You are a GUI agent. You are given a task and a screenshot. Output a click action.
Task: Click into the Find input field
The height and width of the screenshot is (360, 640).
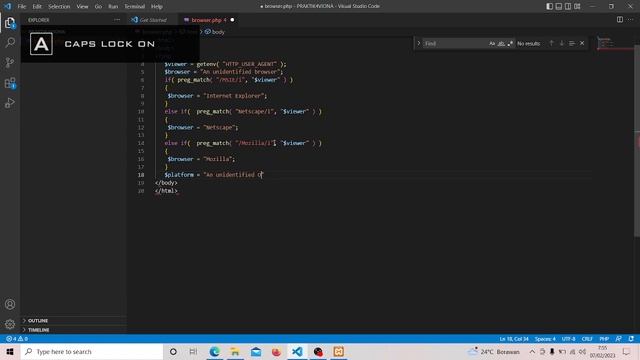click(455, 43)
